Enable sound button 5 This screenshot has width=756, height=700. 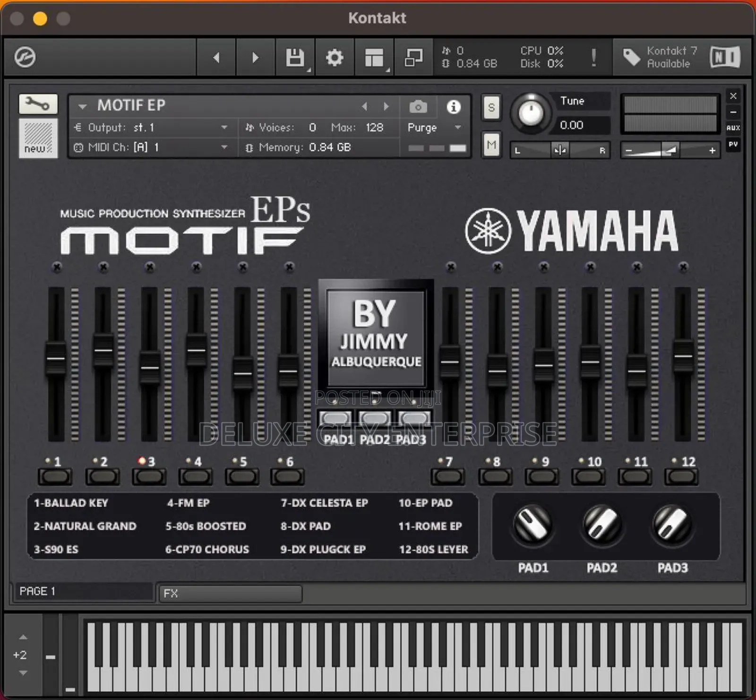(241, 476)
